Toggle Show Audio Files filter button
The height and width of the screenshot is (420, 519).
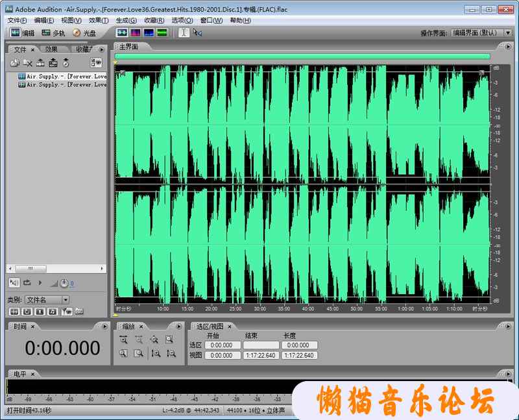[x=14, y=312]
